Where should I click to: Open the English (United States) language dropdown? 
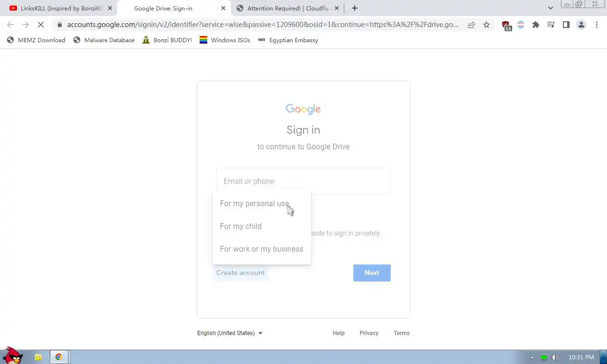coord(230,333)
